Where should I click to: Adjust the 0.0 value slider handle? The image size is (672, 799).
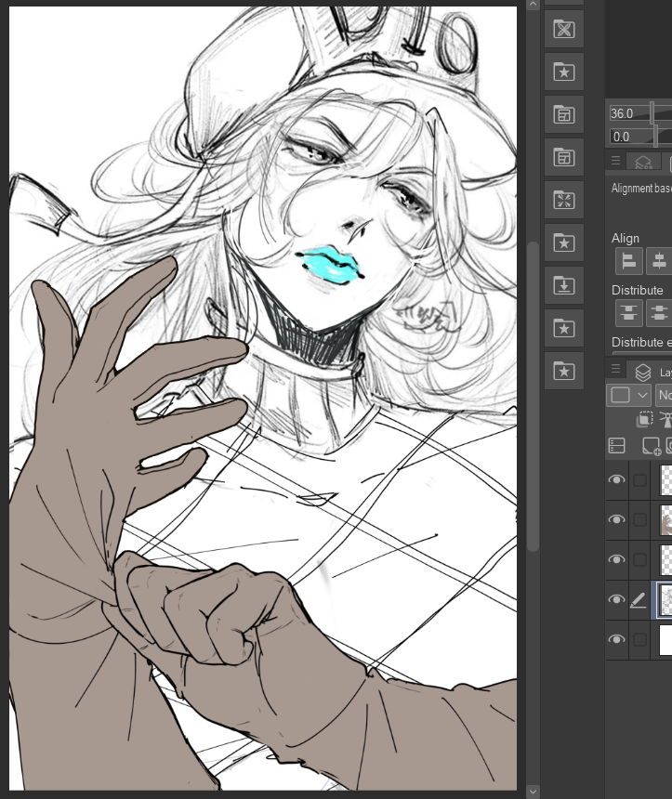point(656,136)
